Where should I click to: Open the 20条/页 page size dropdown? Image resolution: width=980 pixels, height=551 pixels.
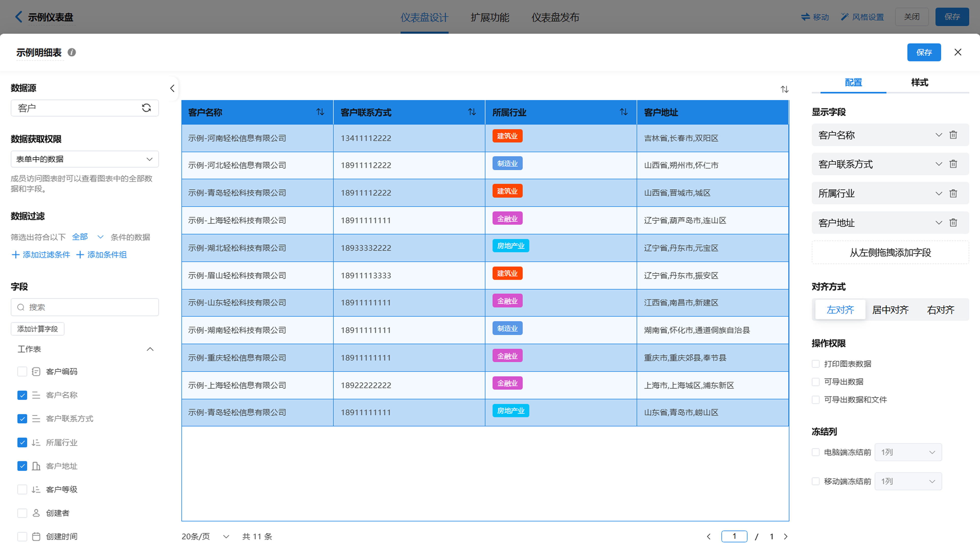click(205, 536)
